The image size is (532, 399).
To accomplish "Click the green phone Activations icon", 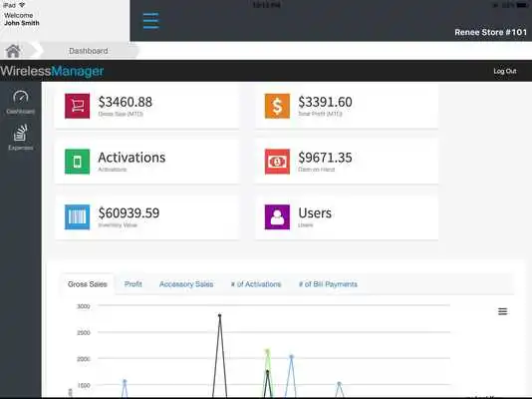I will tap(78, 162).
